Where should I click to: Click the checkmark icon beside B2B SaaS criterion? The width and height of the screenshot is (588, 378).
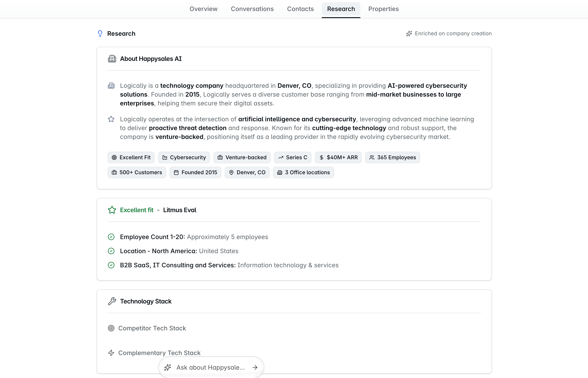coord(111,265)
